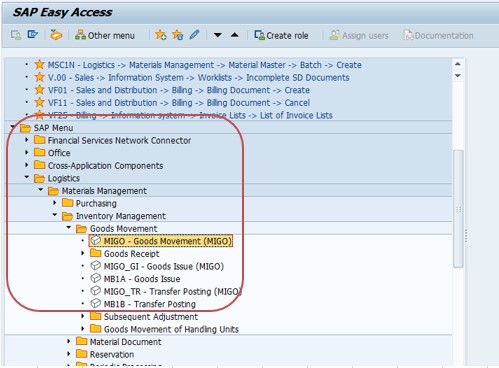Expand the Purchasing folder
The height and width of the screenshot is (368, 499).
(55, 203)
